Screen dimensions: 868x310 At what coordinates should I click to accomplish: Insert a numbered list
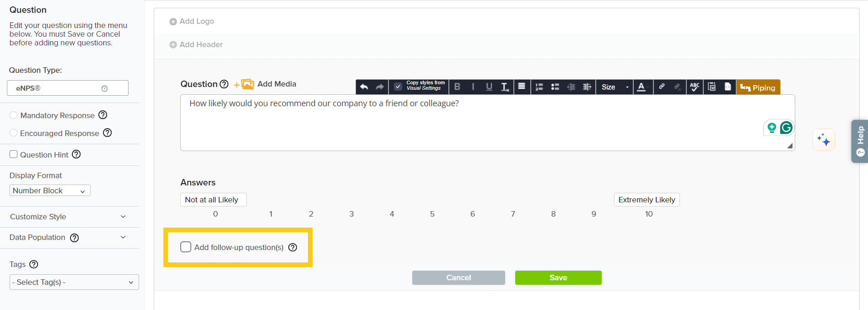[539, 87]
